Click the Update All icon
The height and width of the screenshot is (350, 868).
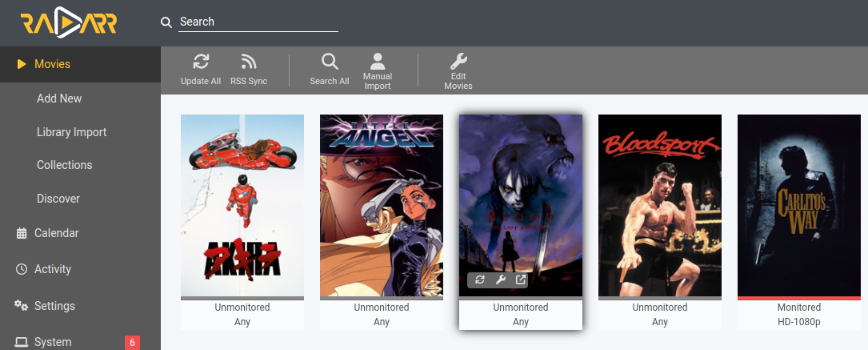click(x=201, y=62)
